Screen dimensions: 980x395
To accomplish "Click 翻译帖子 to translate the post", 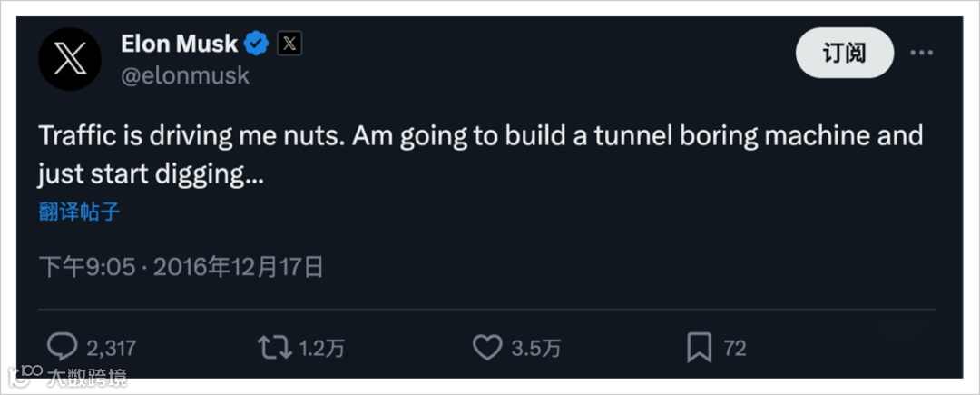I will 80,212.
